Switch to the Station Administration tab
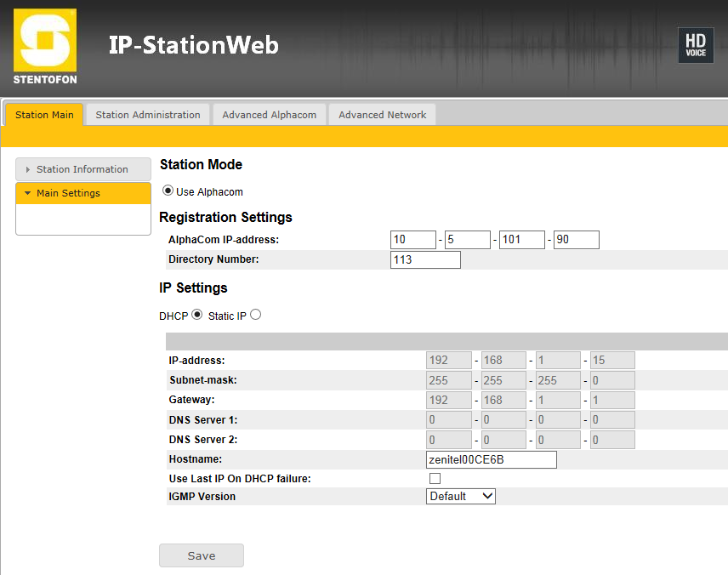 [148, 115]
